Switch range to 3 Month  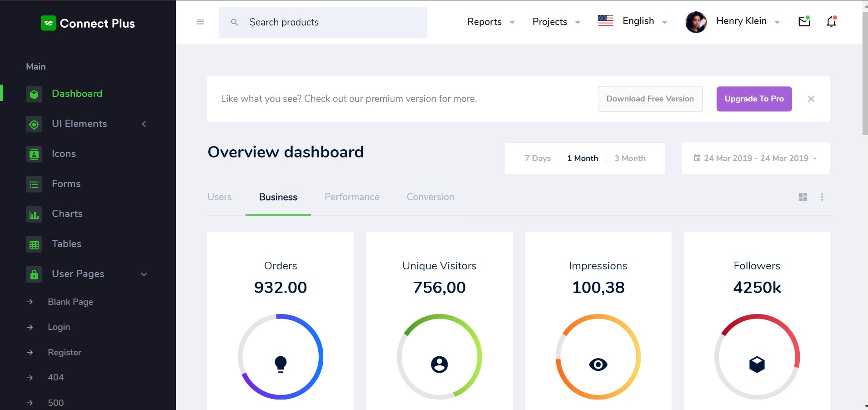[x=629, y=158]
